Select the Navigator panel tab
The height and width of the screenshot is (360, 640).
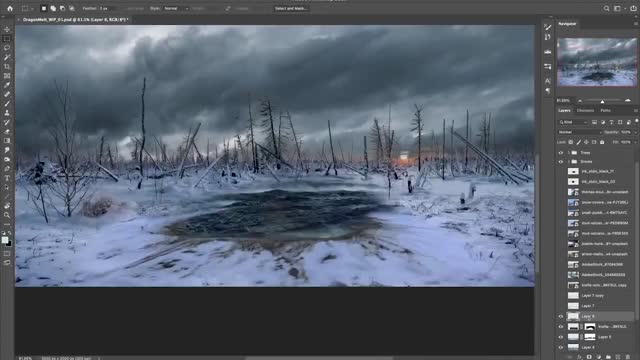click(567, 24)
